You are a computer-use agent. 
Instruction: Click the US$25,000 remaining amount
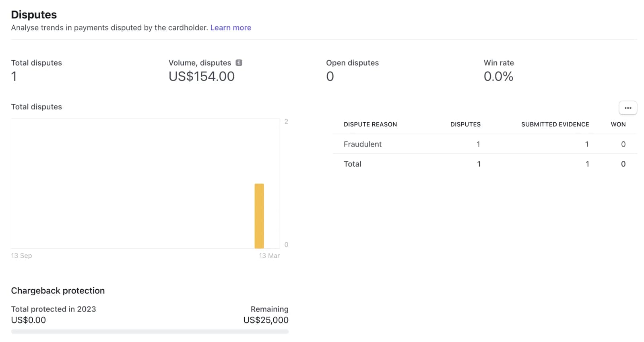click(266, 320)
